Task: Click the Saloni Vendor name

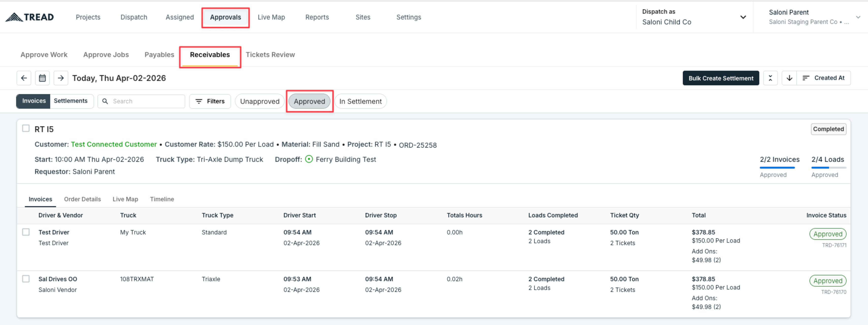Action: 57,290
